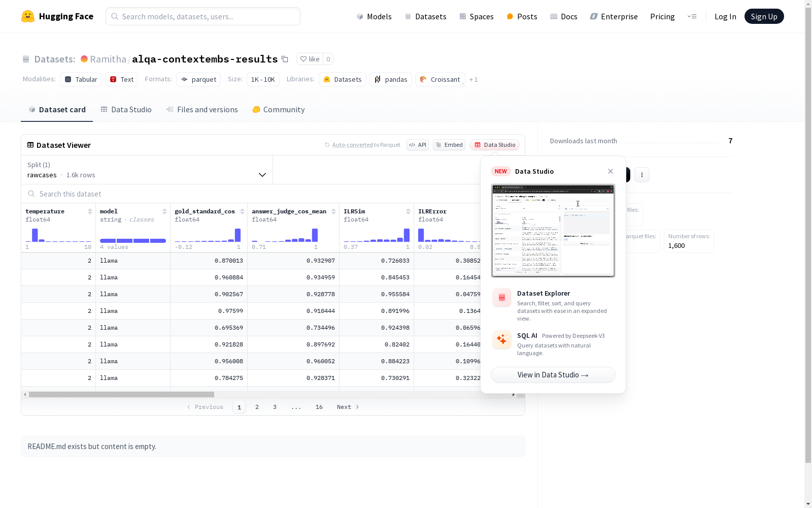Go to page 3 of the table
The height and width of the screenshot is (508, 812).
(275, 407)
